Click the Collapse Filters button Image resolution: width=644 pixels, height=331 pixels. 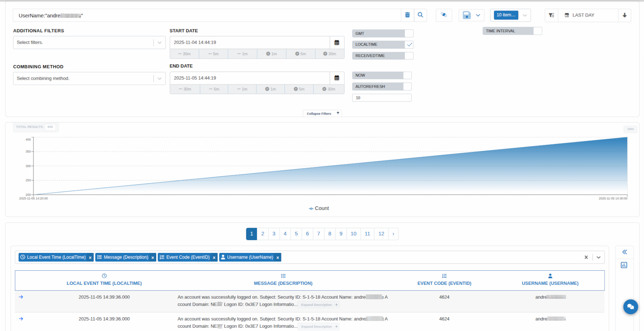322,113
